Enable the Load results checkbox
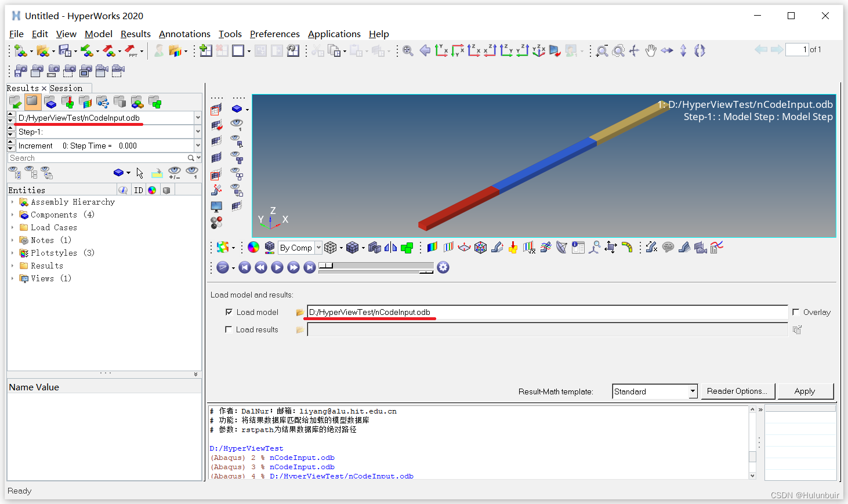The width and height of the screenshot is (848, 504). pyautogui.click(x=229, y=329)
